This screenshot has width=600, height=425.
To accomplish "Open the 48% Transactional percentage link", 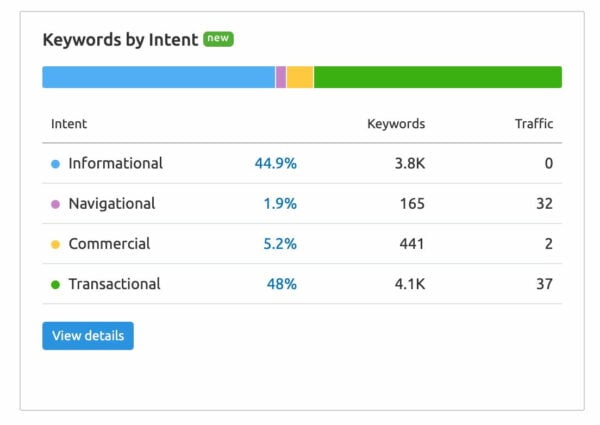I will pos(281,284).
